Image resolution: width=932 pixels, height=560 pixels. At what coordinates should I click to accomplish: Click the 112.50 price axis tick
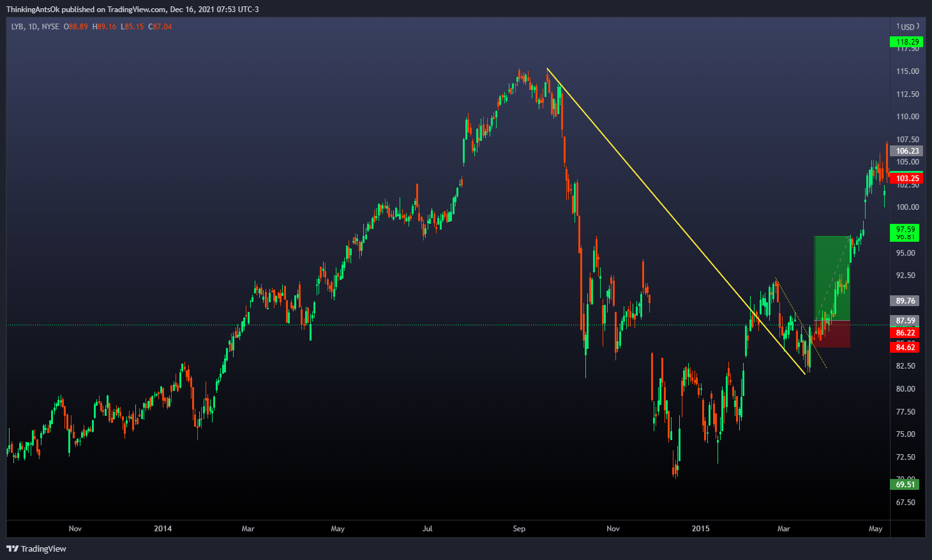point(908,94)
